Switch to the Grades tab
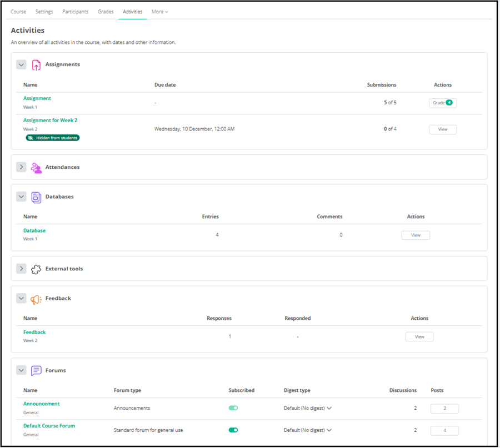Screen dimensions: 500x448 [x=106, y=11]
